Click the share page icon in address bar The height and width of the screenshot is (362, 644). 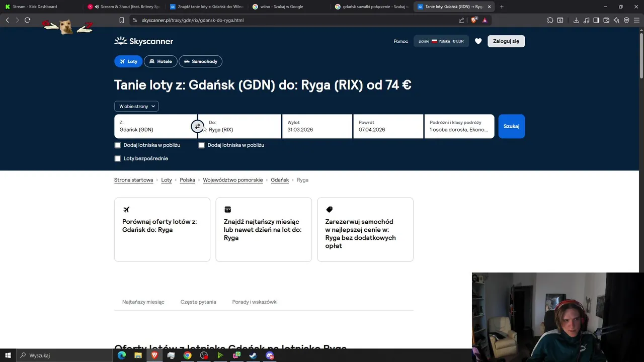tap(461, 20)
